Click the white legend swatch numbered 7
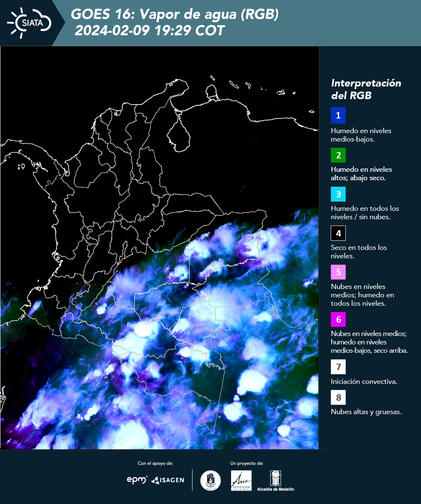 tap(338, 367)
